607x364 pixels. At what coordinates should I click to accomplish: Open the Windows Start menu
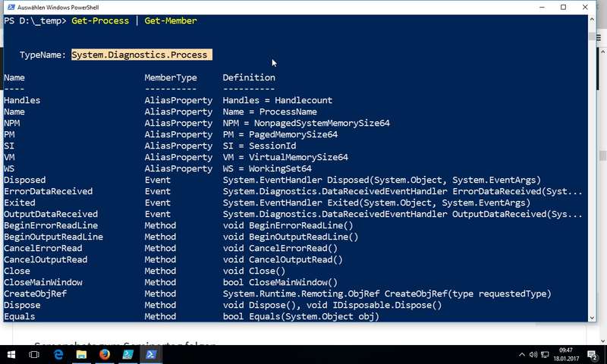coord(11,354)
